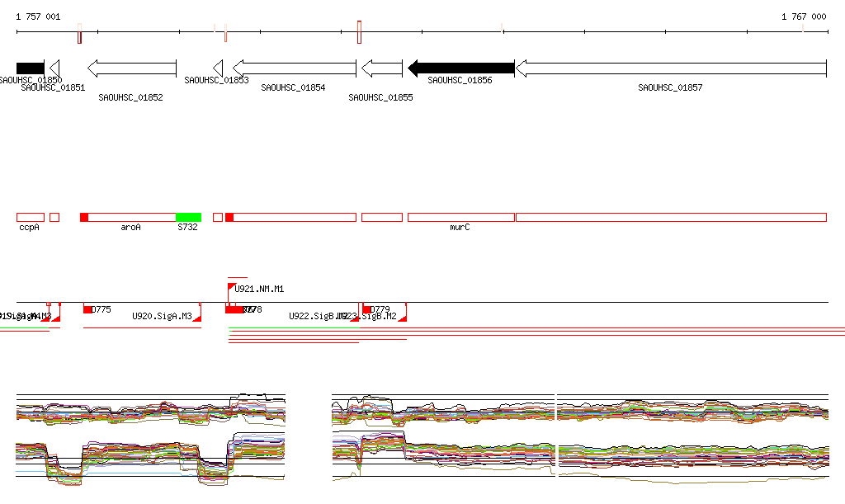Click the SAOUHSC_01857 text label

coord(670,87)
